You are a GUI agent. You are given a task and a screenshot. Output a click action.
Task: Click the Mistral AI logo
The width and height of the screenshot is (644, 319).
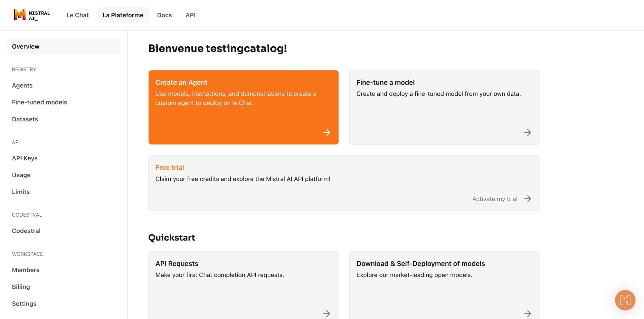32,15
